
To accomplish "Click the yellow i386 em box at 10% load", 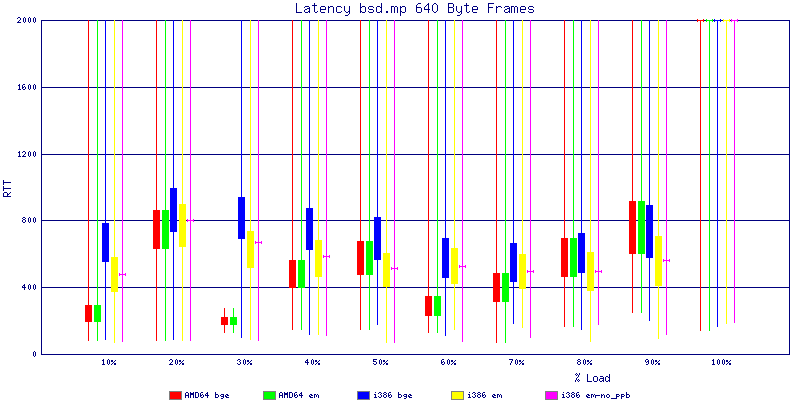I will click(x=114, y=274).
